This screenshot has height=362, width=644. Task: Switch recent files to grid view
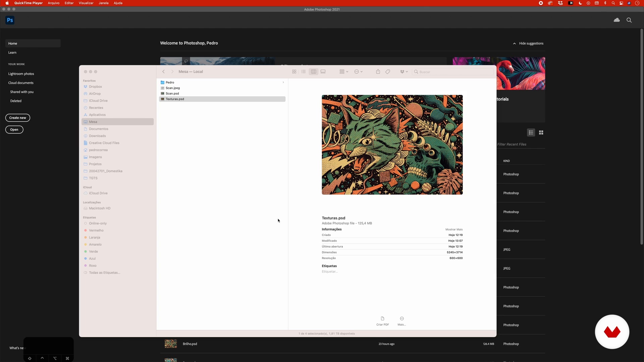[x=541, y=133]
